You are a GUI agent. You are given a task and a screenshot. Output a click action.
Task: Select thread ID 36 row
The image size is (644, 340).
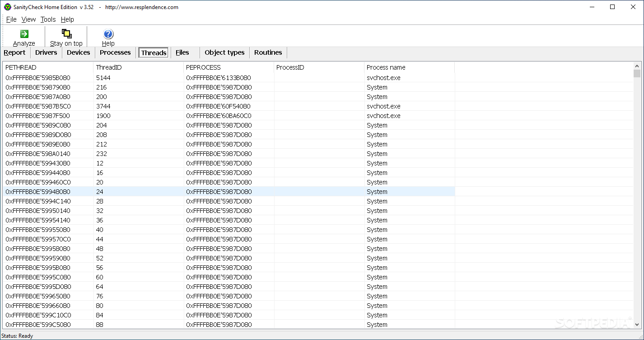[229, 220]
